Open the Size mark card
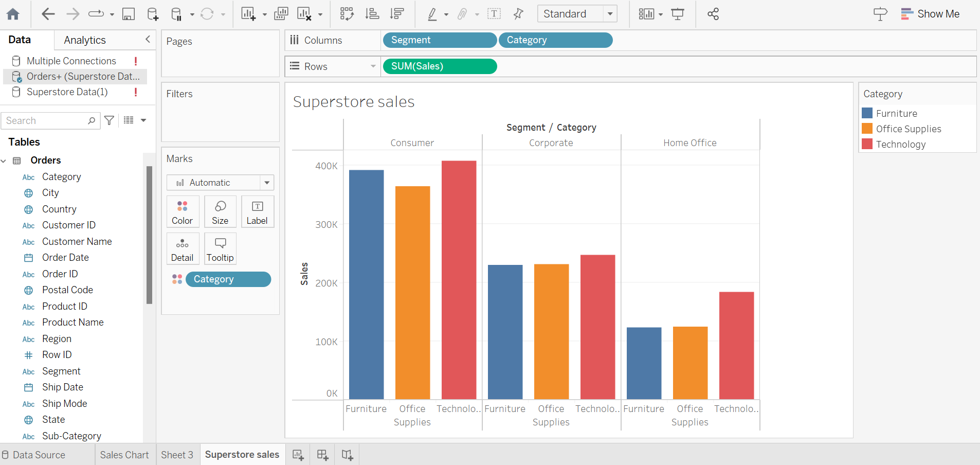Viewport: 980px width, 465px height. [220, 211]
